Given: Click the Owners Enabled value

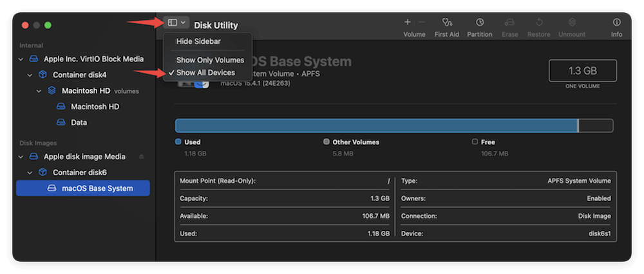Looking at the screenshot, I should pyautogui.click(x=599, y=199).
